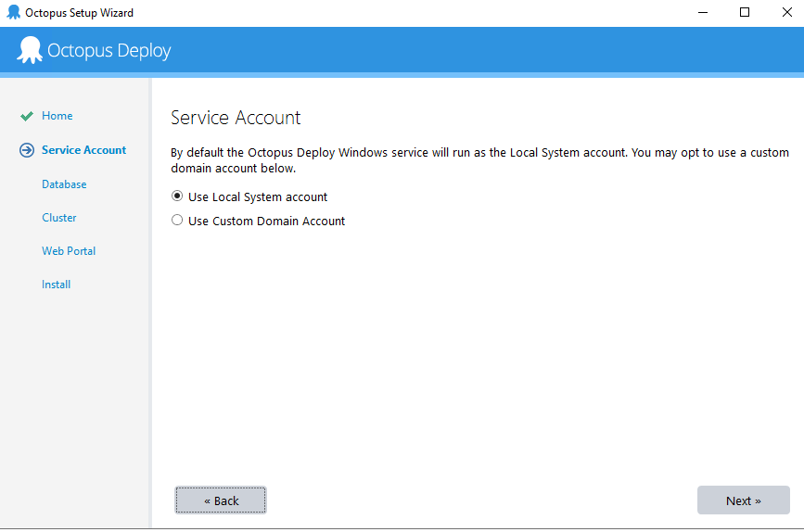Jump to the Cluster step
This screenshot has height=532, width=804.
[x=59, y=218]
